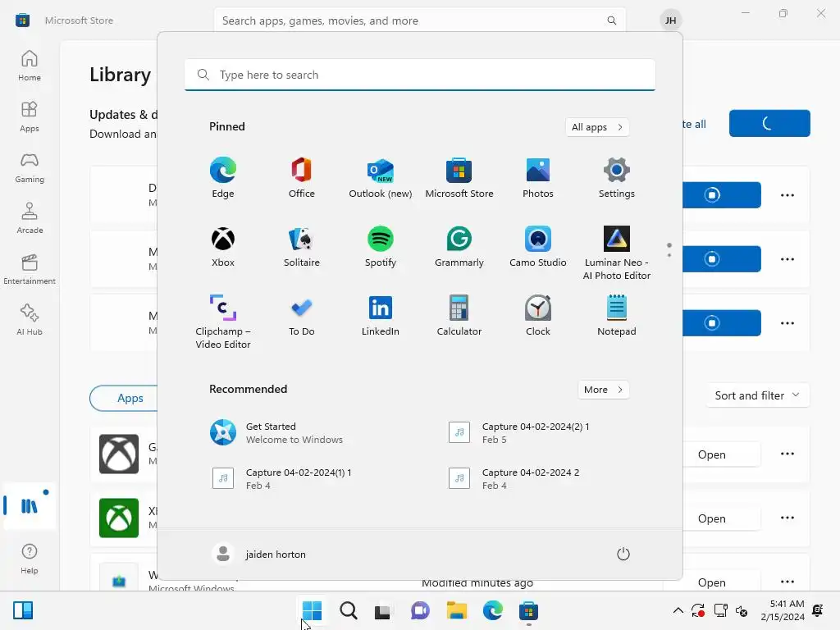
Task: Open Microsoft Store pinned app icon
Action: pyautogui.click(x=459, y=177)
